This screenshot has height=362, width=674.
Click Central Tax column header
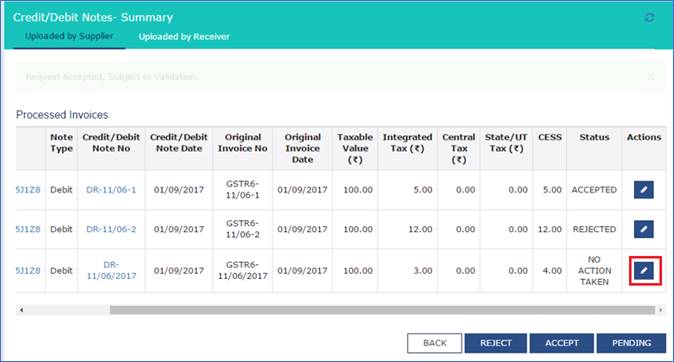point(459,148)
